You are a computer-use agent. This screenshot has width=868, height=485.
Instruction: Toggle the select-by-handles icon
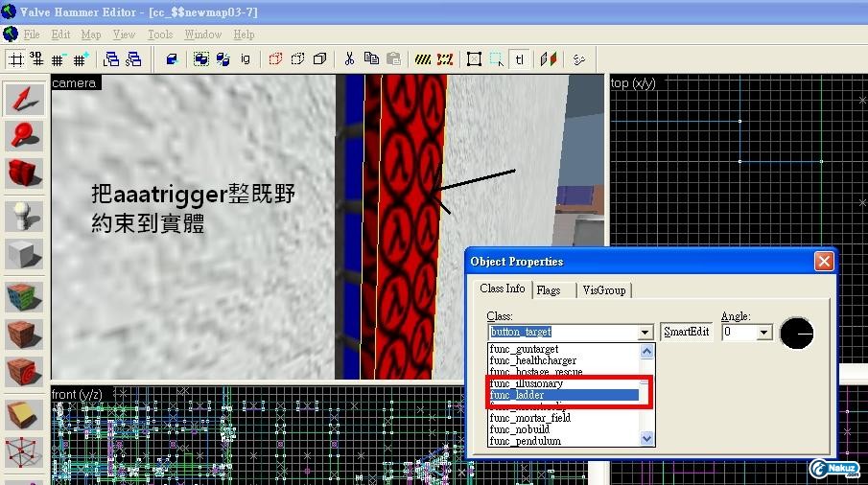click(x=475, y=59)
